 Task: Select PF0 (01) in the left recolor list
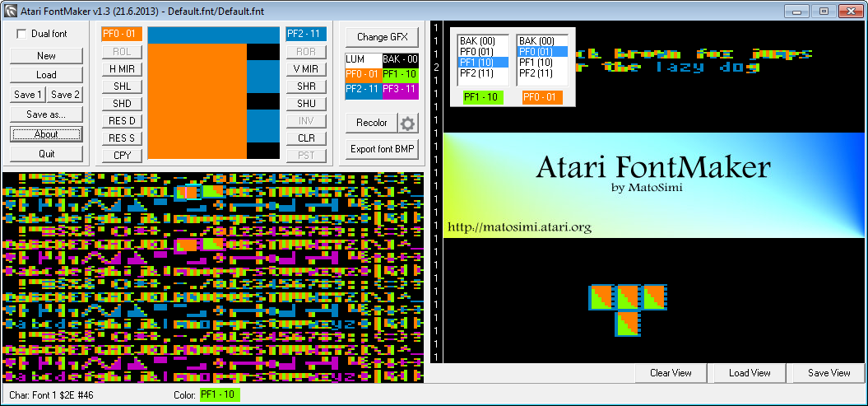tap(483, 52)
